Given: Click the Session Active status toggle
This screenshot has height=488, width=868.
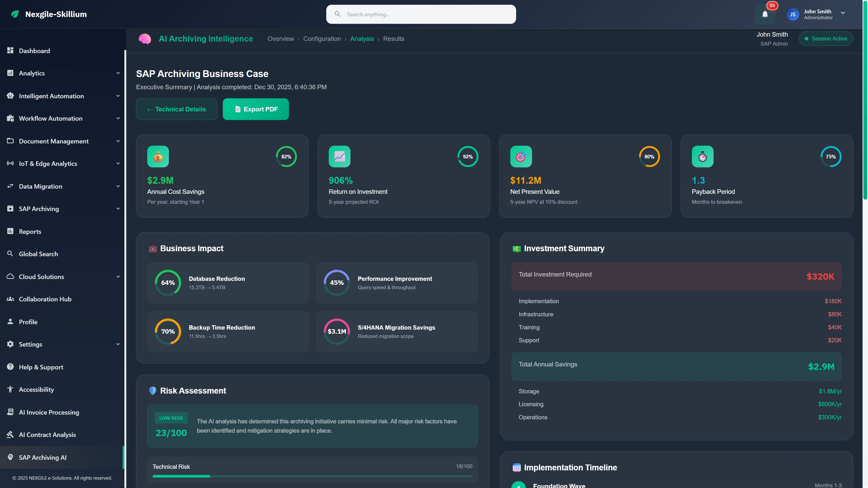Looking at the screenshot, I should tap(826, 38).
